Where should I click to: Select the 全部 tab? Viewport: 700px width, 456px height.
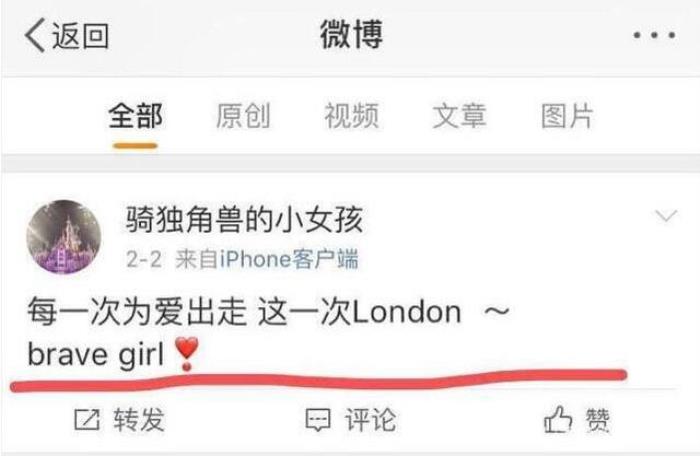pos(135,116)
